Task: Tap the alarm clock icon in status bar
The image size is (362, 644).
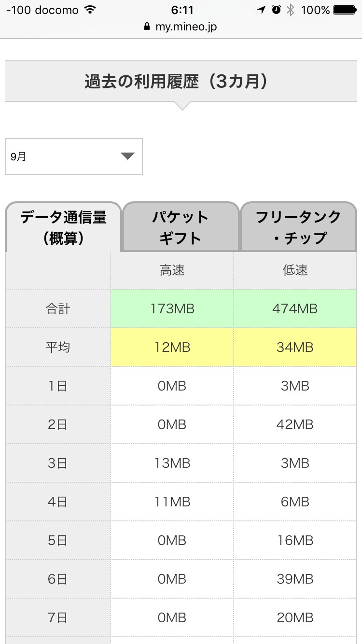Action: (x=276, y=10)
